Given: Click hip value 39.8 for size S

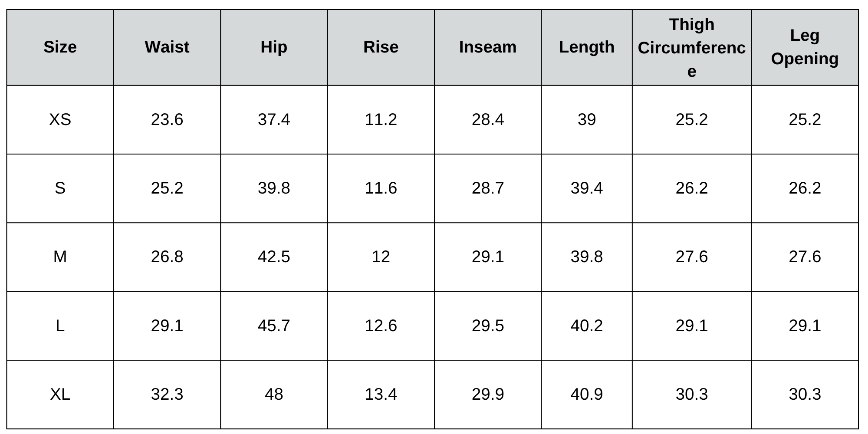Looking at the screenshot, I should pos(274,188).
